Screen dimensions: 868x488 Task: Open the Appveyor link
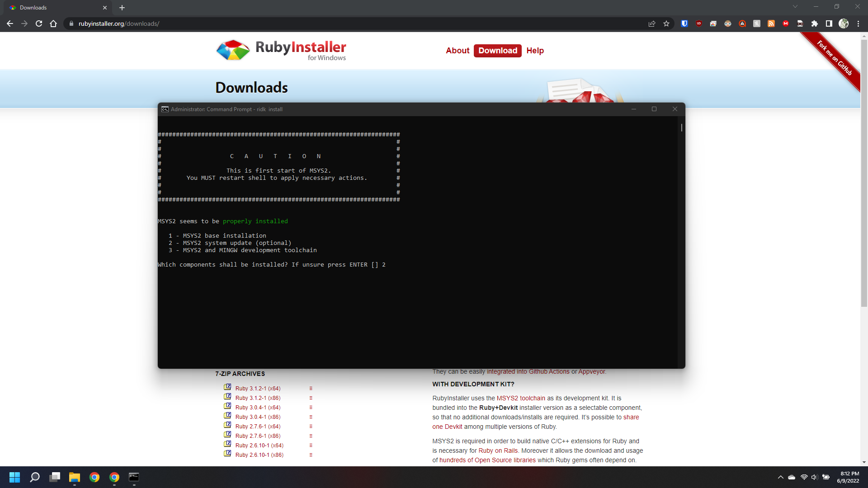[591, 371]
